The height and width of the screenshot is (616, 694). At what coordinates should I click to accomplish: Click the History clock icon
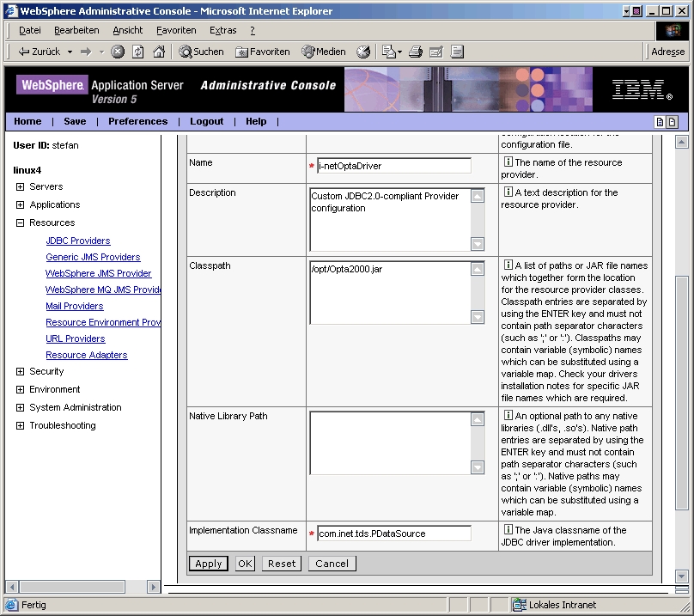click(x=363, y=52)
